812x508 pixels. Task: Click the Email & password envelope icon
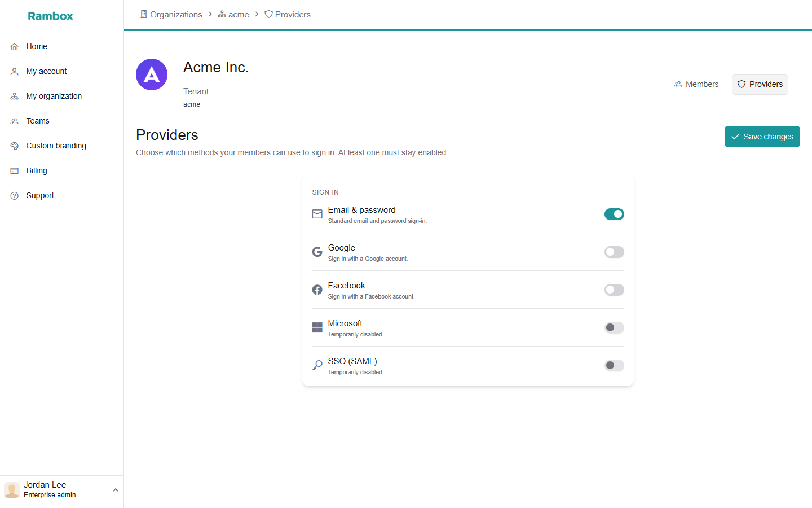point(317,214)
